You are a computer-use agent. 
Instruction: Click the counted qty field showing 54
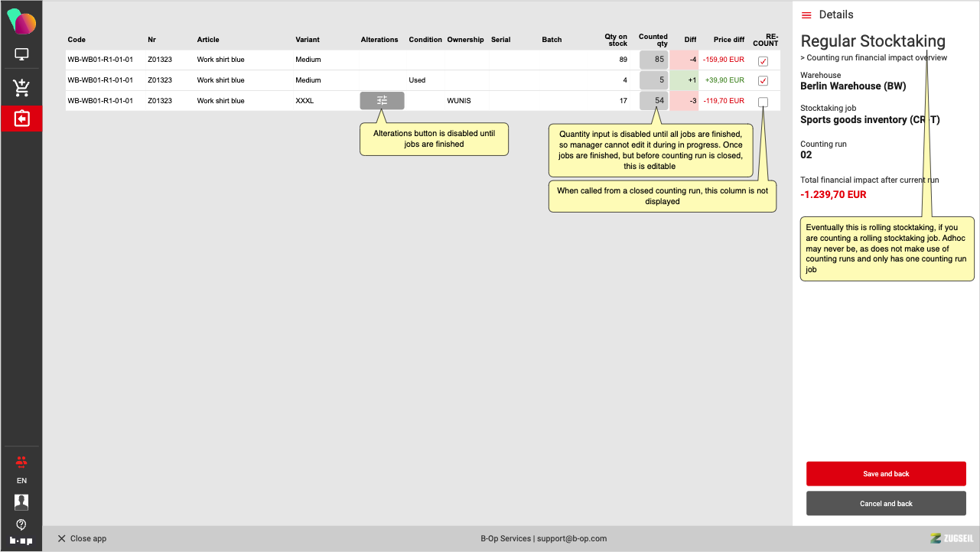point(654,101)
